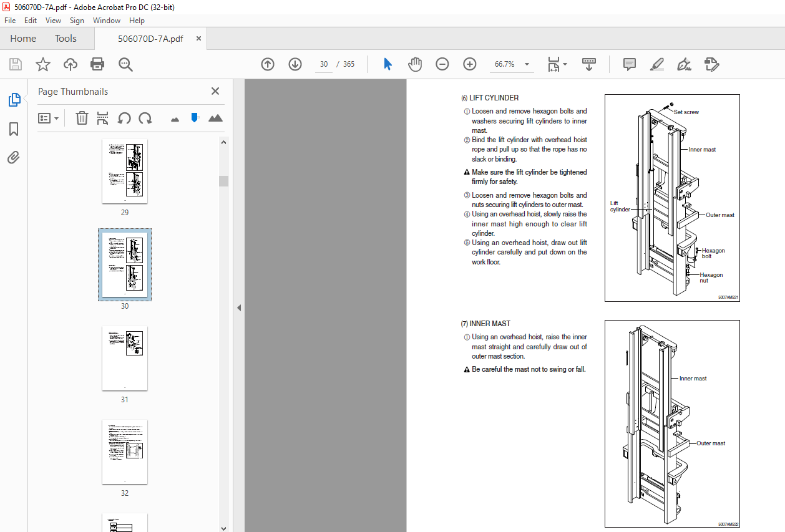This screenshot has height=532, width=785.
Task: Open the Bookmarks pane
Action: click(x=14, y=129)
